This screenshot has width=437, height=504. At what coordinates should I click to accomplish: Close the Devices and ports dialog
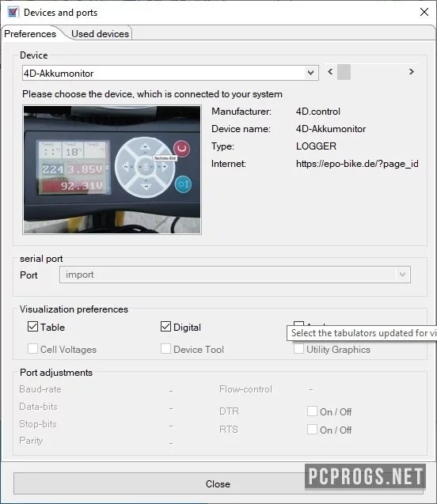[424, 12]
